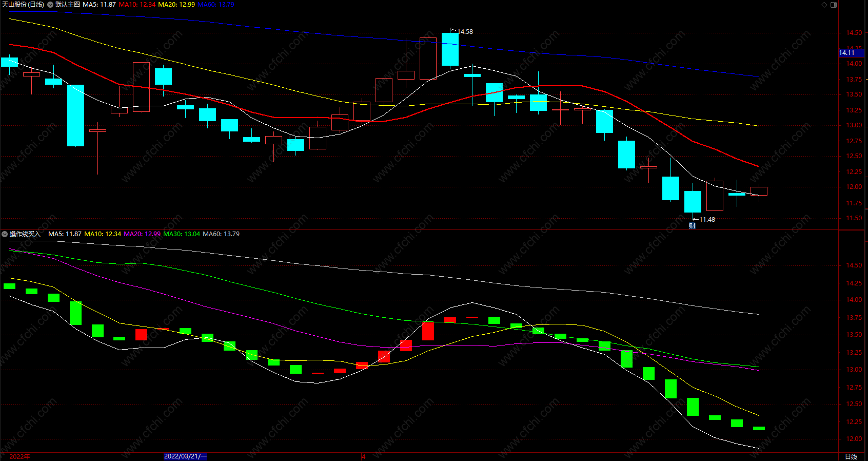Screen dimensions: 868x461
Task: Click the 13.00 label on main price axis
Action: (x=854, y=125)
